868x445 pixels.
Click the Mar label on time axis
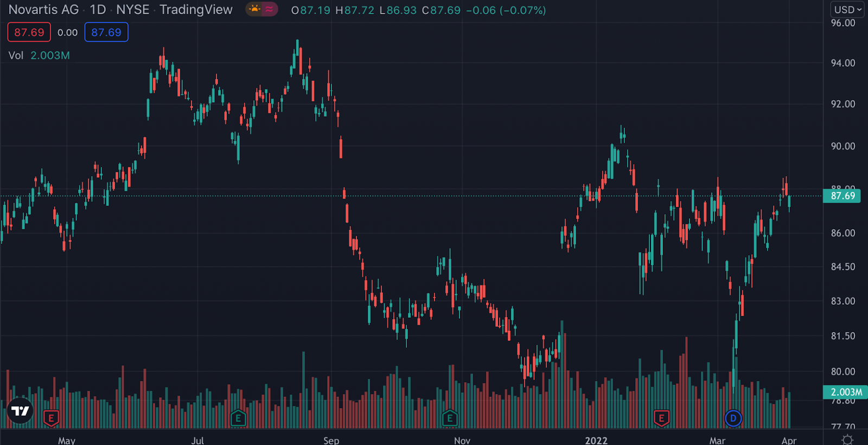pos(717,440)
